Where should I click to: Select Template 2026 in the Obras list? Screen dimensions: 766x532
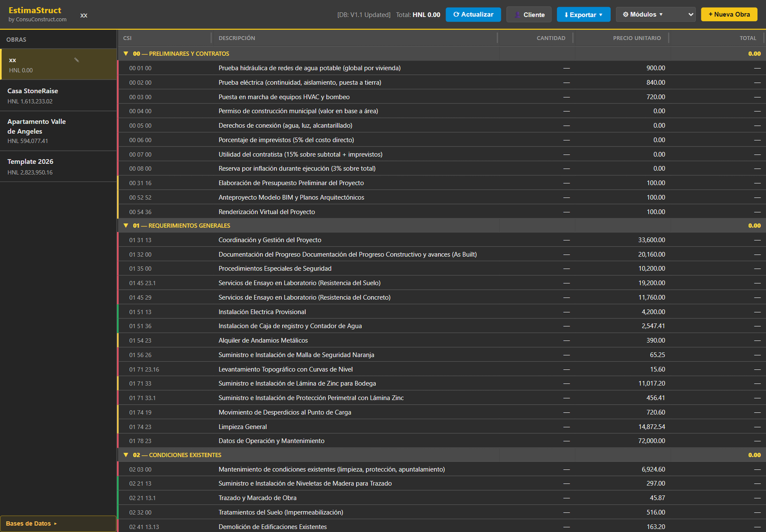tap(58, 167)
